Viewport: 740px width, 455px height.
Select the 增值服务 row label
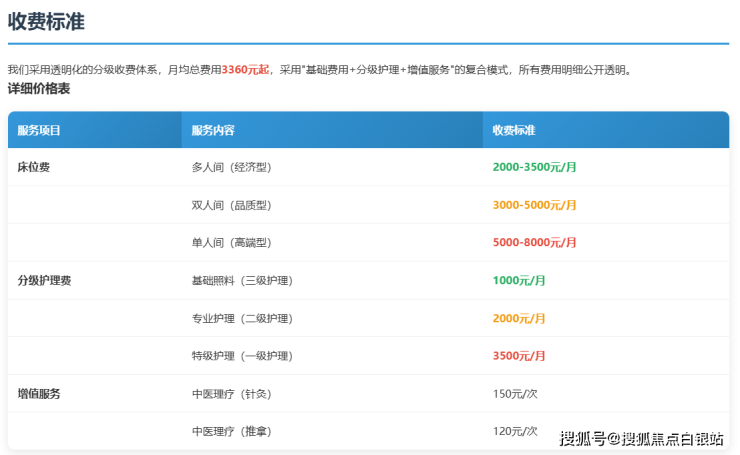point(39,394)
